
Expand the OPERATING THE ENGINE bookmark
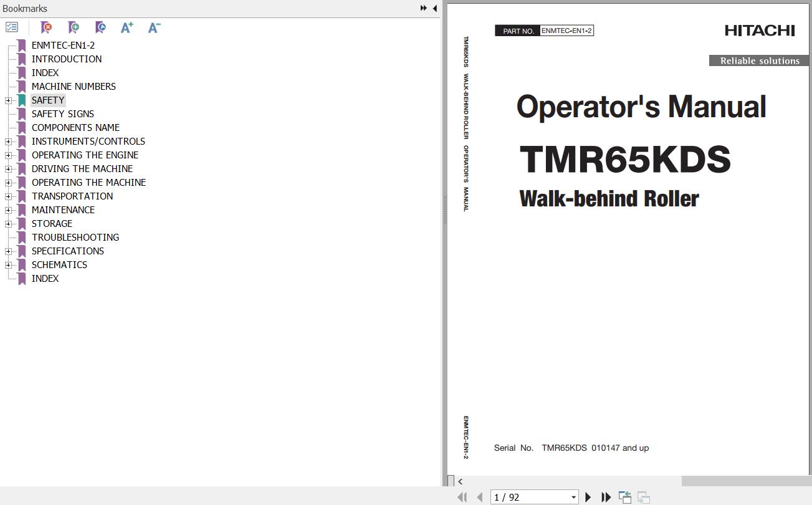coord(8,155)
